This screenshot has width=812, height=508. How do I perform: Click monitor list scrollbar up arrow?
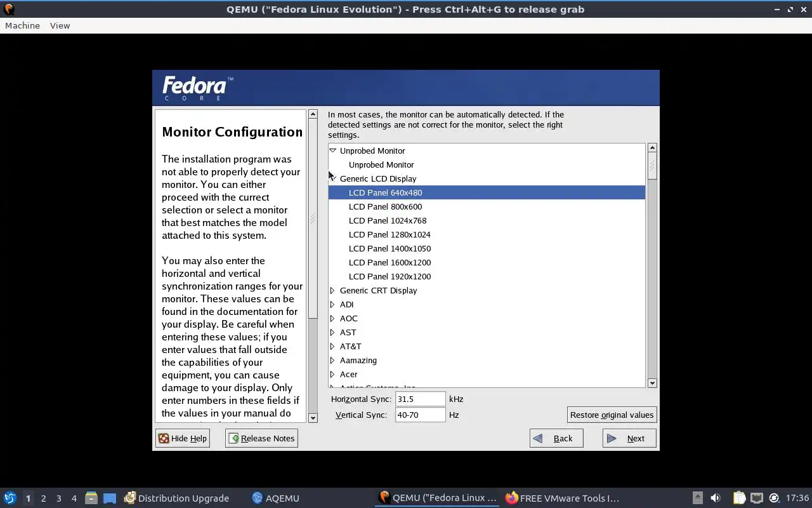coord(652,148)
